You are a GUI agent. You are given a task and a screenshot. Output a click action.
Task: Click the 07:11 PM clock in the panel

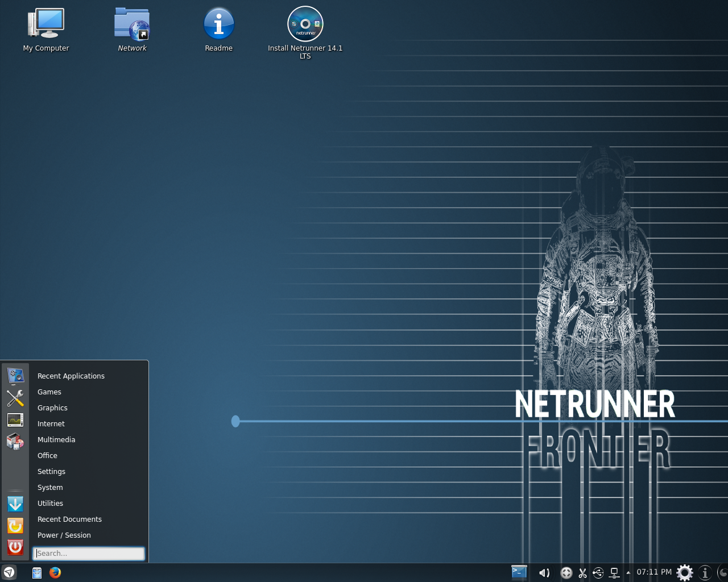pos(654,572)
